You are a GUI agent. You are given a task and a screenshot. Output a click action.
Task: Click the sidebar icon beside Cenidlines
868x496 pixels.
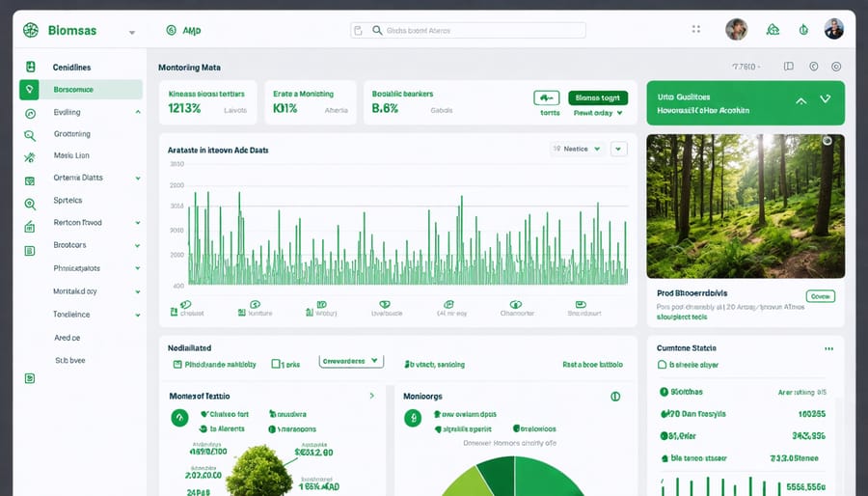pos(31,67)
